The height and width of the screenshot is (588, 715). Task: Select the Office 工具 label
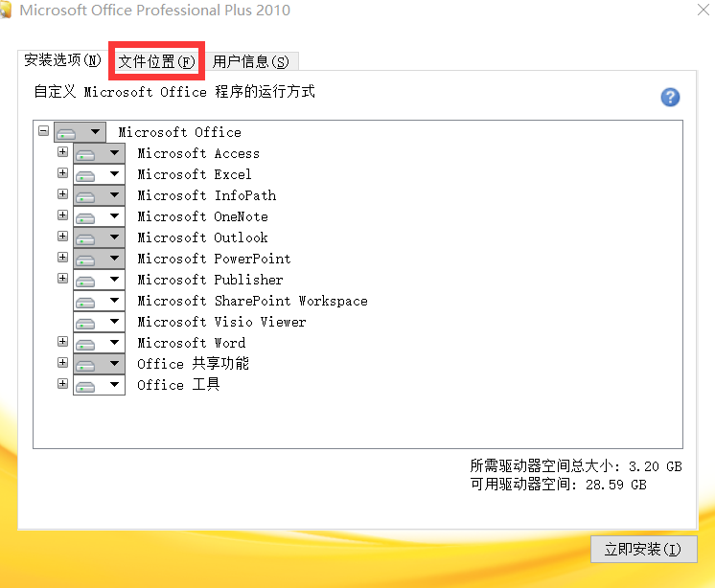click(x=178, y=385)
